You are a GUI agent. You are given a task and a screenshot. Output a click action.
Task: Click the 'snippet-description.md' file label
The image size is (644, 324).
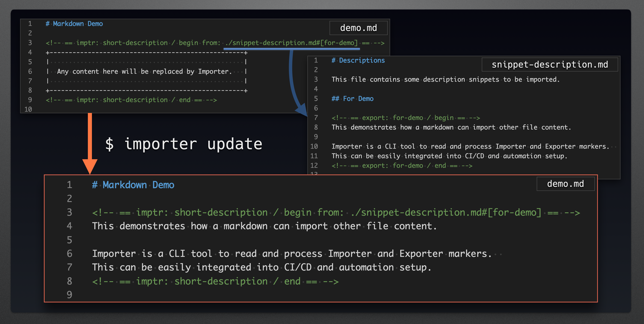coord(549,65)
